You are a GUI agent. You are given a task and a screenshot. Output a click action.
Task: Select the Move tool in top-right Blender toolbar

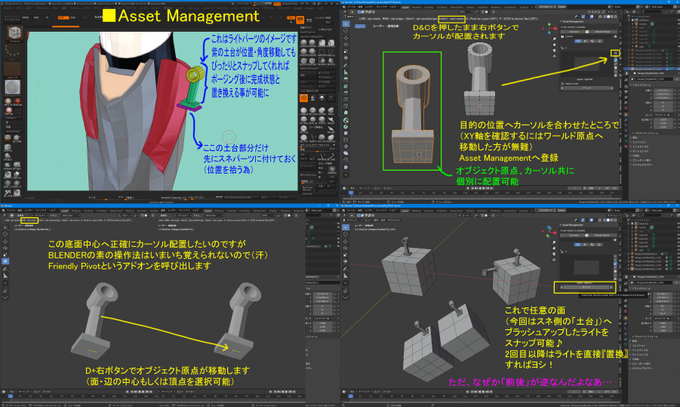point(346,38)
